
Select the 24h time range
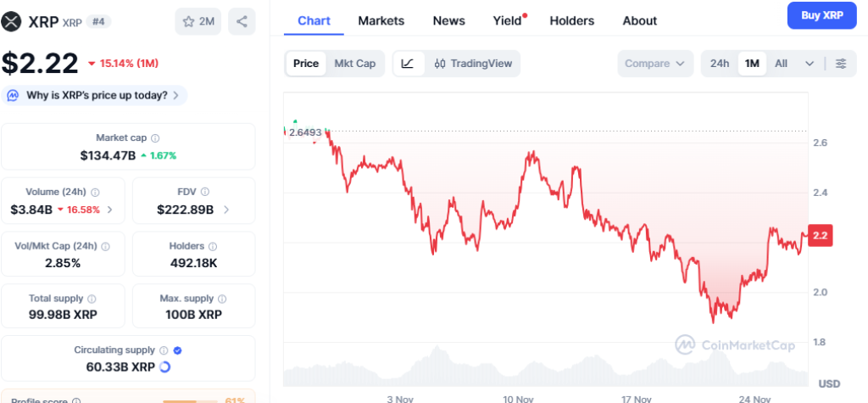tap(720, 64)
